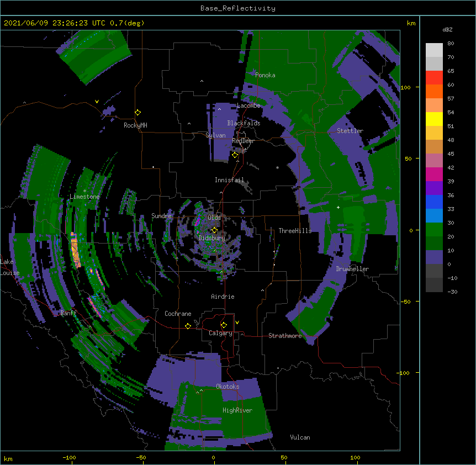Select the Olds label
Viewport: 476px width, 465px height.
tap(214, 218)
